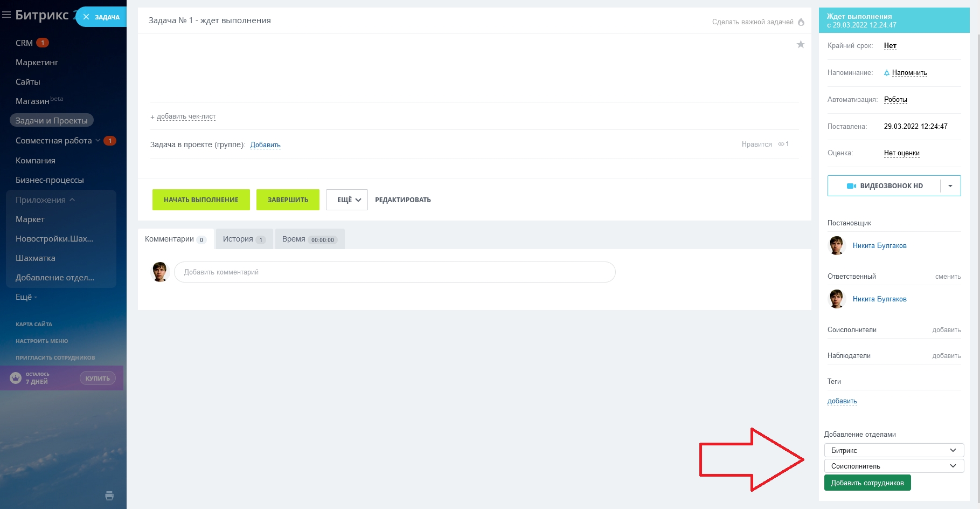This screenshot has height=509, width=980.
Task: Click the printer icon in the sidebar
Action: (x=109, y=496)
